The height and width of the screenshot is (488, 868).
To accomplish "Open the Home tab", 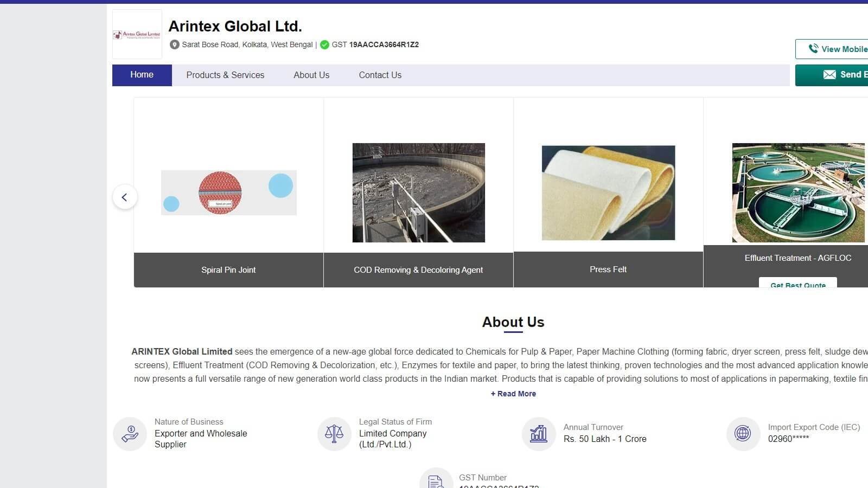I will tap(142, 75).
